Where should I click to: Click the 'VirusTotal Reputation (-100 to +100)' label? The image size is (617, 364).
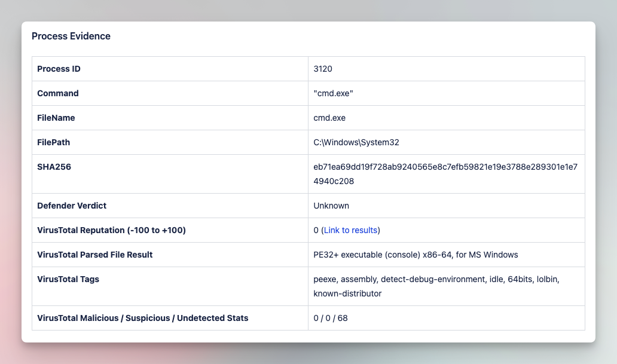click(x=111, y=230)
